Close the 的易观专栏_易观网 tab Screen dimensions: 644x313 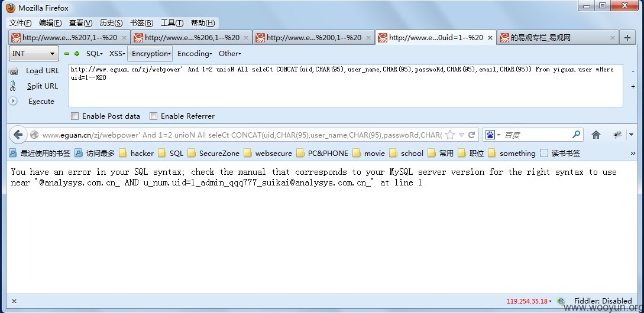pos(613,38)
